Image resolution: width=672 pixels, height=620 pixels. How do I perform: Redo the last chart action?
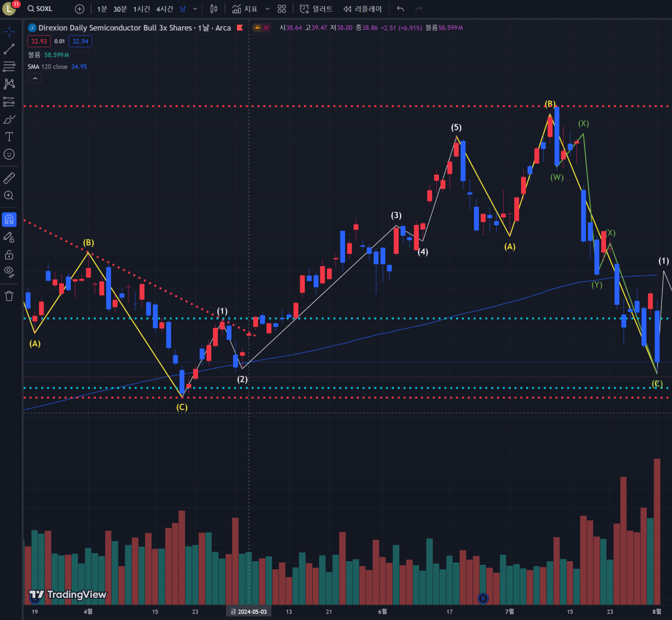[419, 9]
